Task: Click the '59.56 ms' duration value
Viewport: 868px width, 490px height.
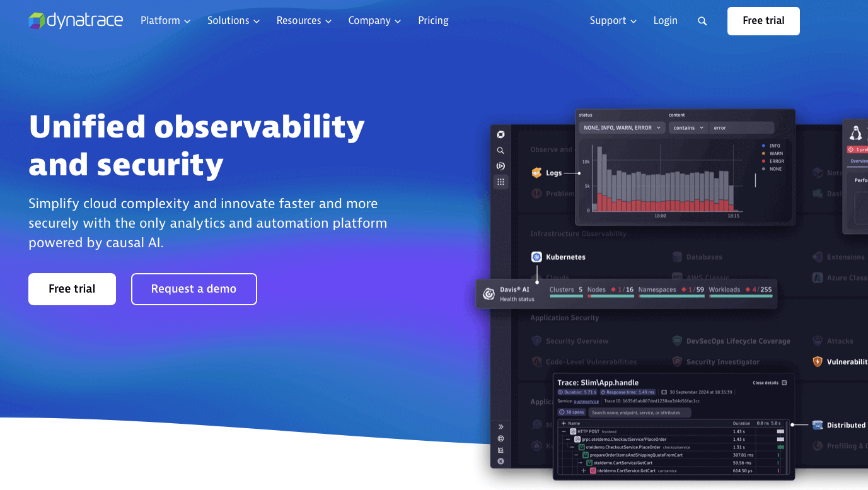Action: click(742, 462)
